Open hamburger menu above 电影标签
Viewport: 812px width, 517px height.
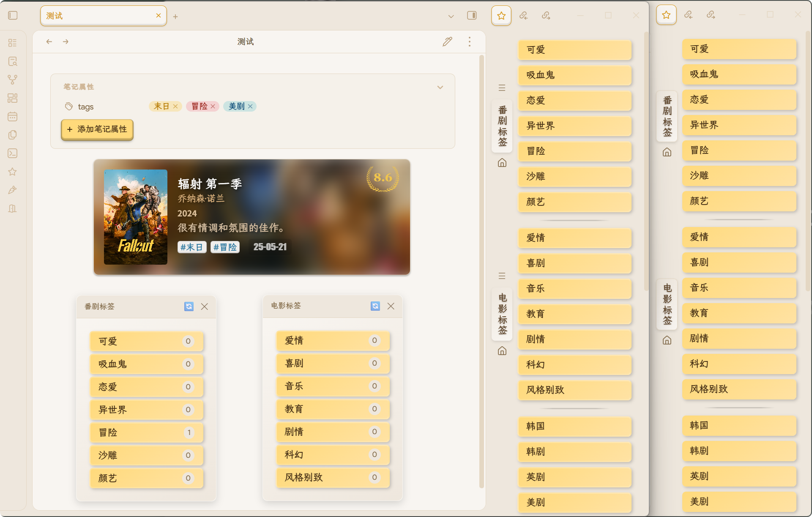pyautogui.click(x=502, y=276)
